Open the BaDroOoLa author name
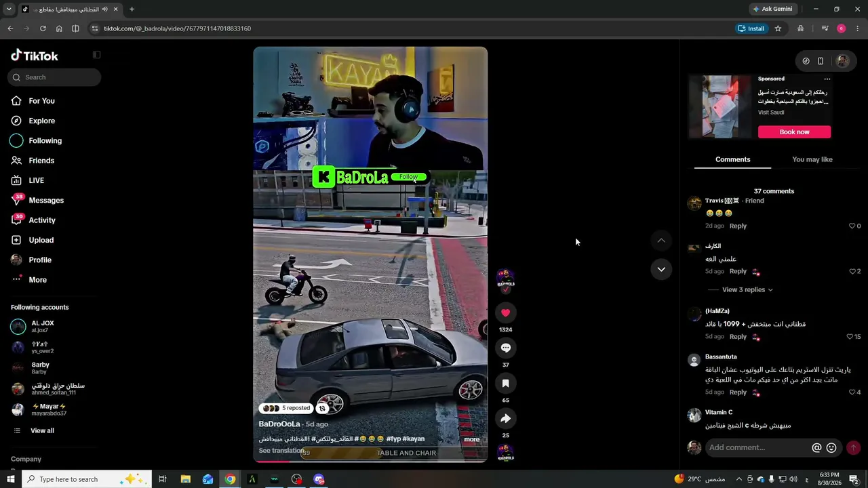Screen dimensions: 868x488 [x=279, y=424]
